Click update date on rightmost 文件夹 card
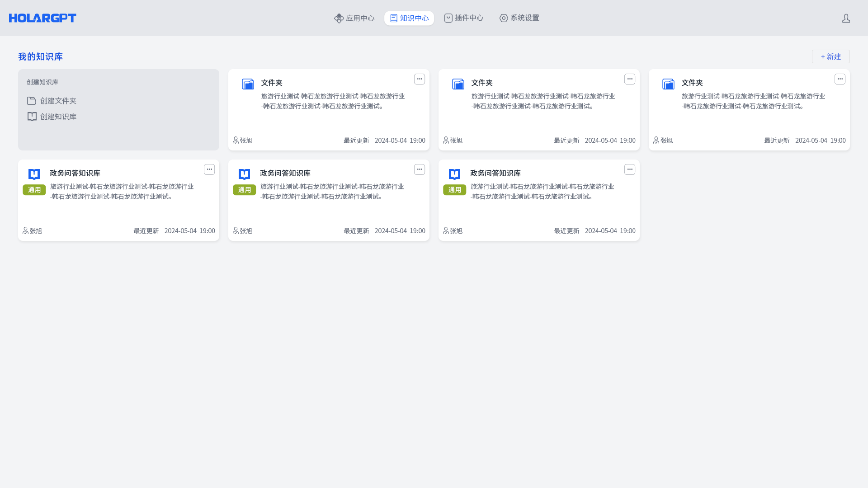The image size is (868, 488). coord(820,141)
